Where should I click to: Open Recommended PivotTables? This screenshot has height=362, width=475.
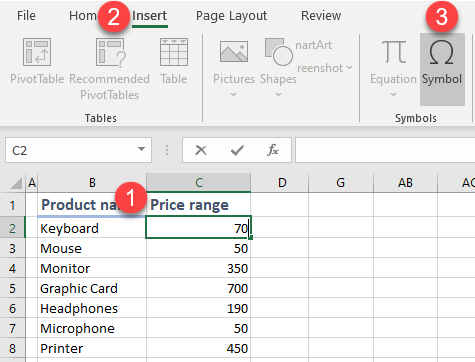110,69
